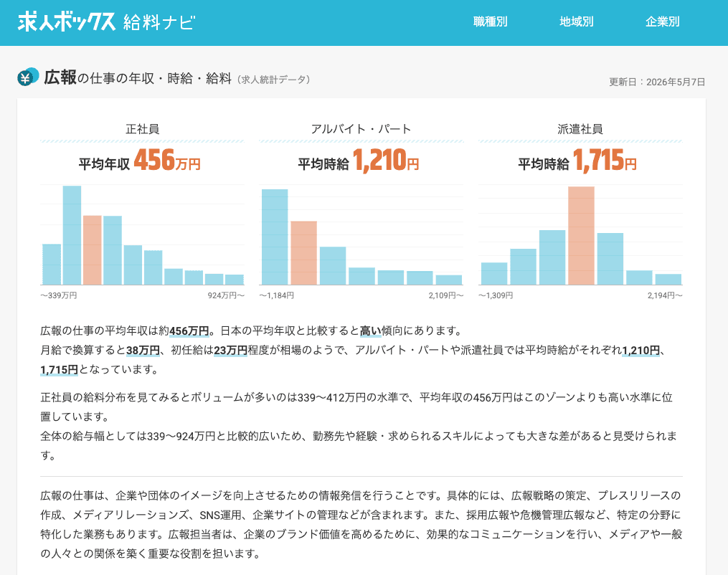Click the underlined 38万円 text
Viewport: 728px width, 575px height.
(x=143, y=351)
